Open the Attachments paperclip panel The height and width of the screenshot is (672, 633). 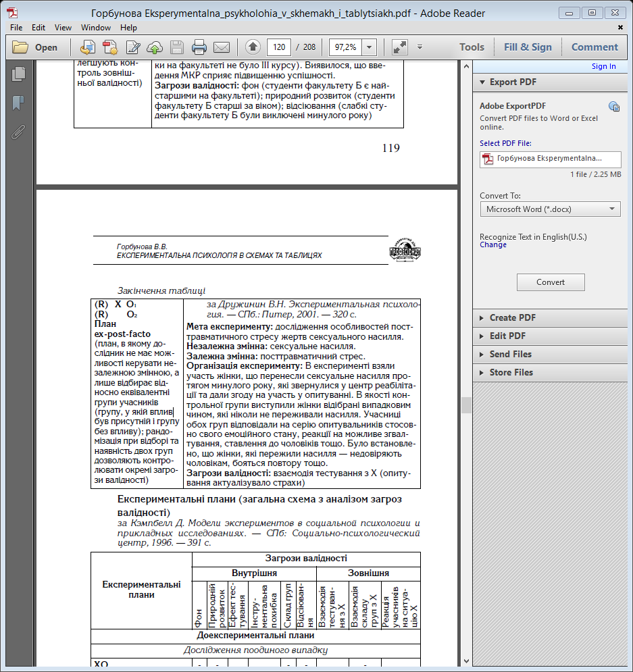[x=18, y=132]
